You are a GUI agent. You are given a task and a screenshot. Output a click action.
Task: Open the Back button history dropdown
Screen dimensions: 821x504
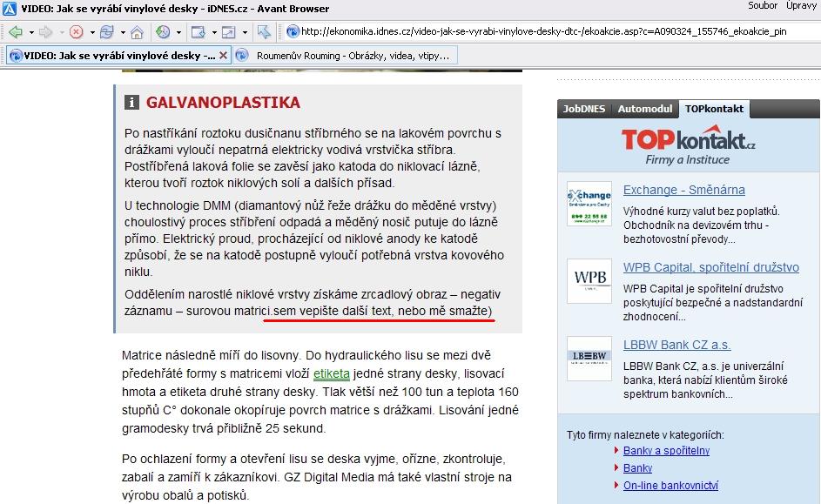(31, 32)
